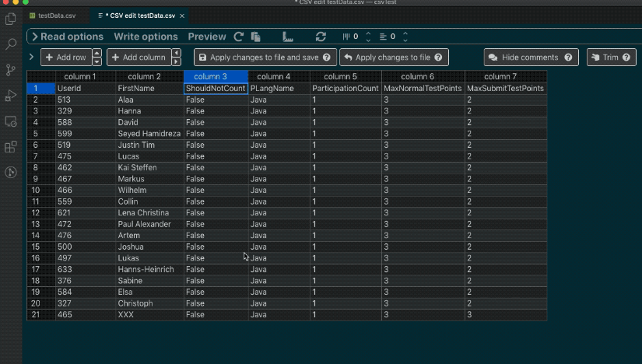Open the Remote Explorer view
This screenshot has height=364, width=642.
click(11, 121)
